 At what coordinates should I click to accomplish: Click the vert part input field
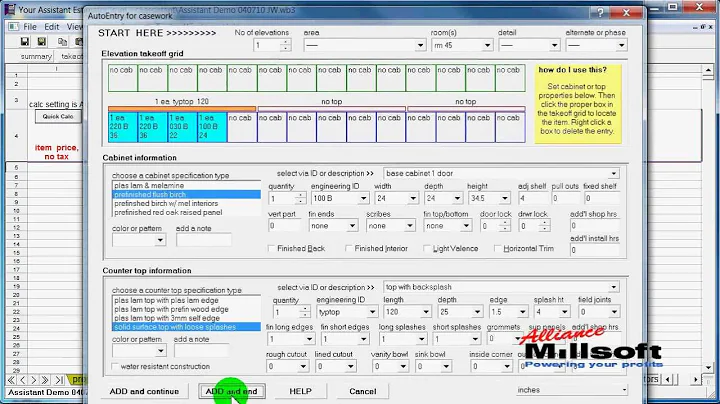[x=284, y=226]
